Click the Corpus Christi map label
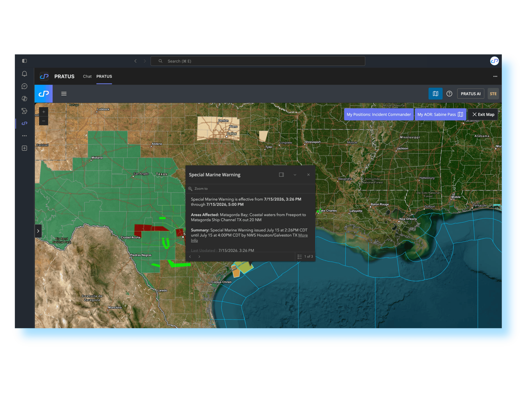Viewport: 532px width, 399px height. tap(221, 282)
